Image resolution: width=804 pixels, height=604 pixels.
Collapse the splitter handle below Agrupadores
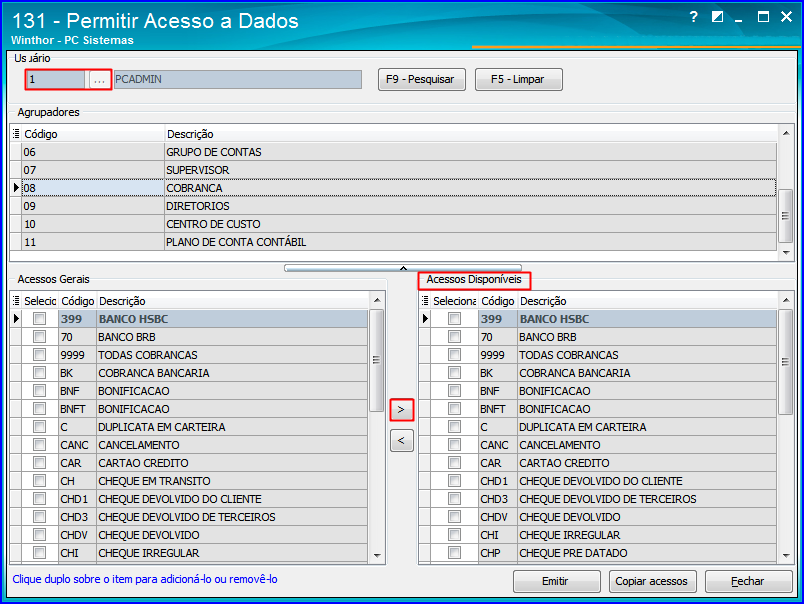403,268
